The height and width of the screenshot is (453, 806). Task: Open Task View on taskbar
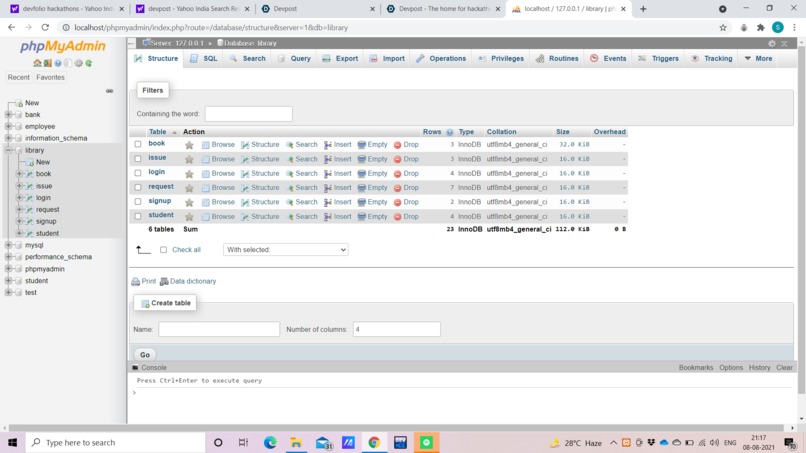point(243,442)
